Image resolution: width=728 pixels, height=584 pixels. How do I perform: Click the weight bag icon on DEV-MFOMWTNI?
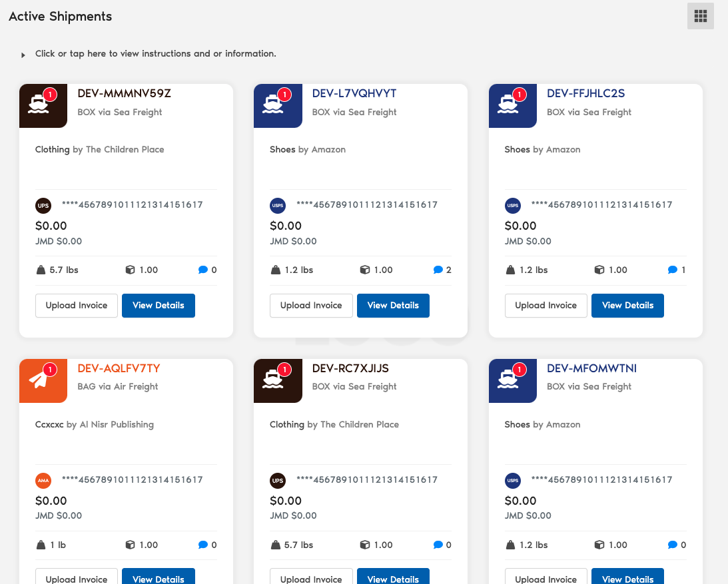click(510, 545)
